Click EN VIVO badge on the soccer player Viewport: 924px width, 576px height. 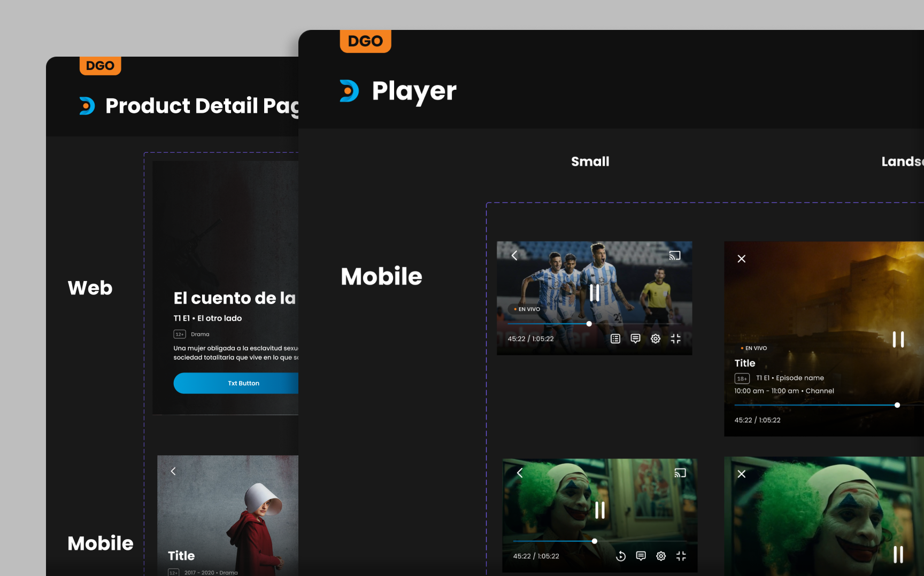click(x=527, y=309)
